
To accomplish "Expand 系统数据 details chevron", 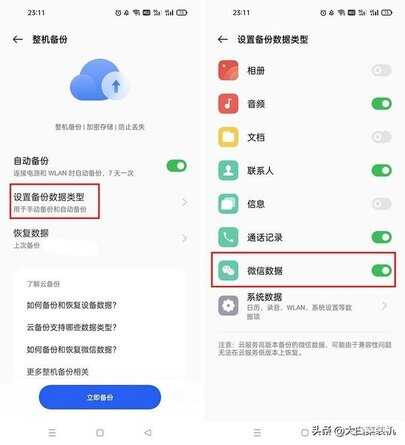I will click(384, 305).
